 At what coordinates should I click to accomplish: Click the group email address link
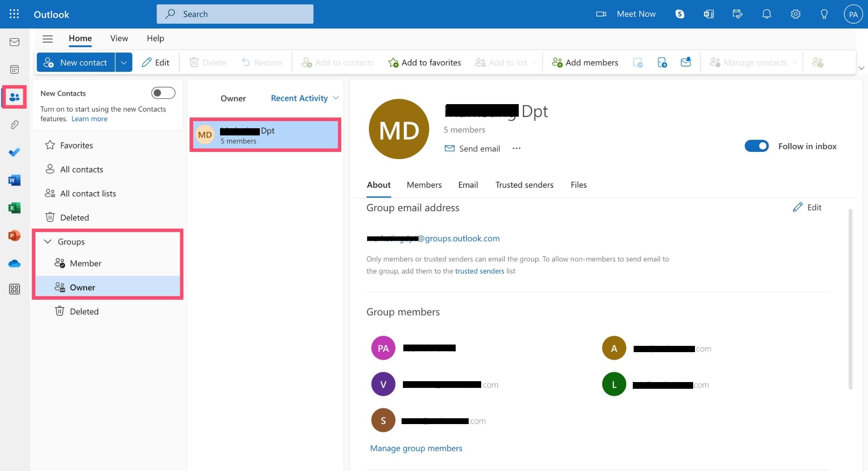pyautogui.click(x=433, y=239)
